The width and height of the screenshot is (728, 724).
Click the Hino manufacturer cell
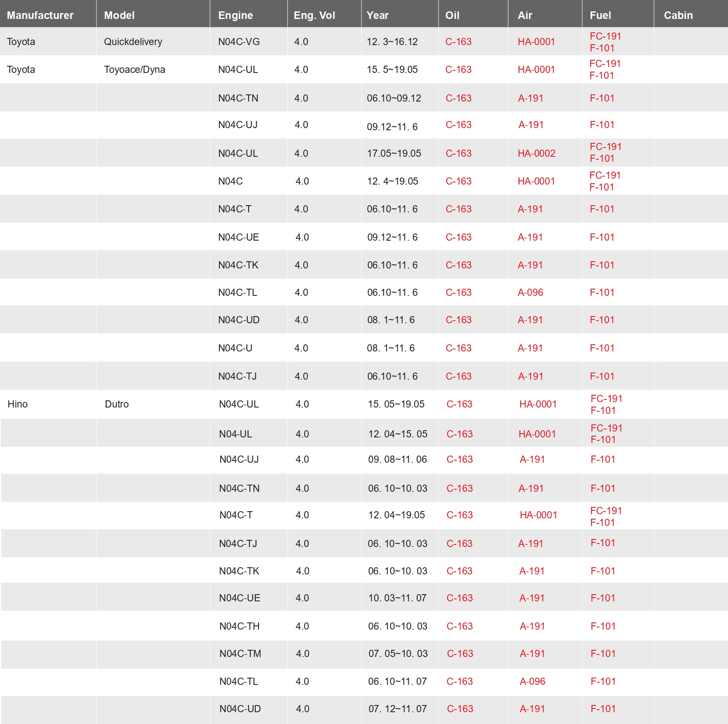(x=18, y=404)
